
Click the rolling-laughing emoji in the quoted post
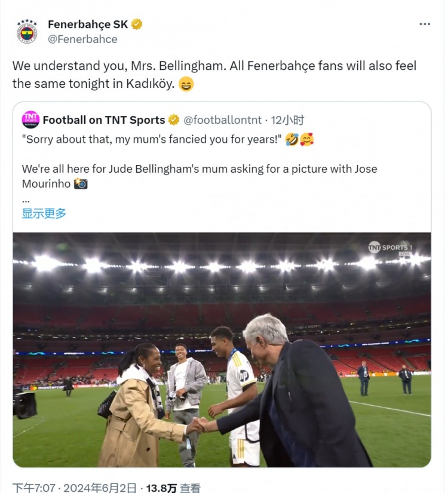coord(292,140)
